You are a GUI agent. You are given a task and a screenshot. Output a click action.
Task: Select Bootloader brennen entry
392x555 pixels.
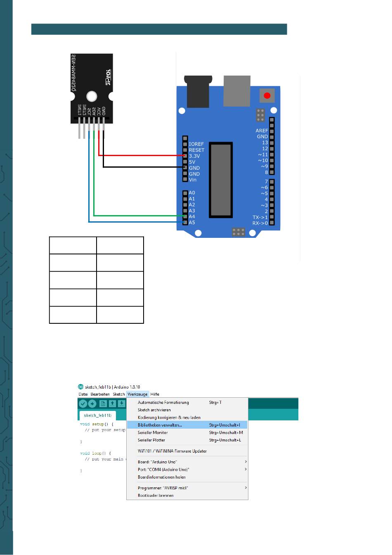(187, 496)
